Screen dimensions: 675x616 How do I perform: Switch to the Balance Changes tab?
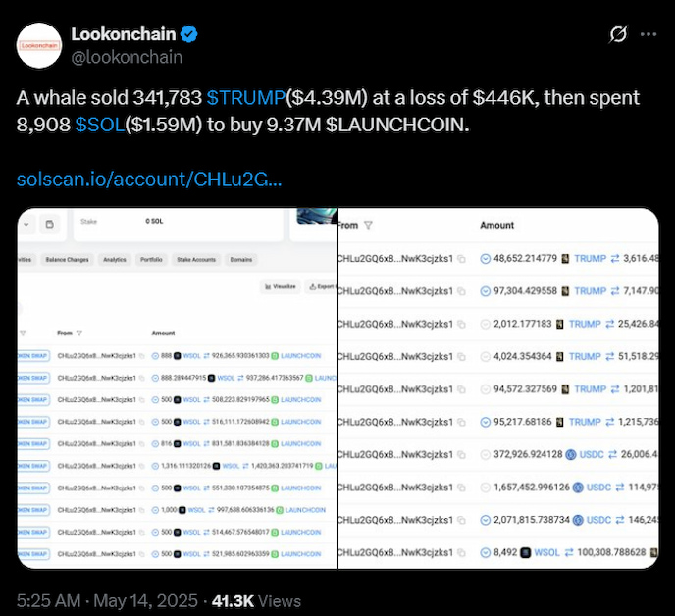tap(67, 260)
